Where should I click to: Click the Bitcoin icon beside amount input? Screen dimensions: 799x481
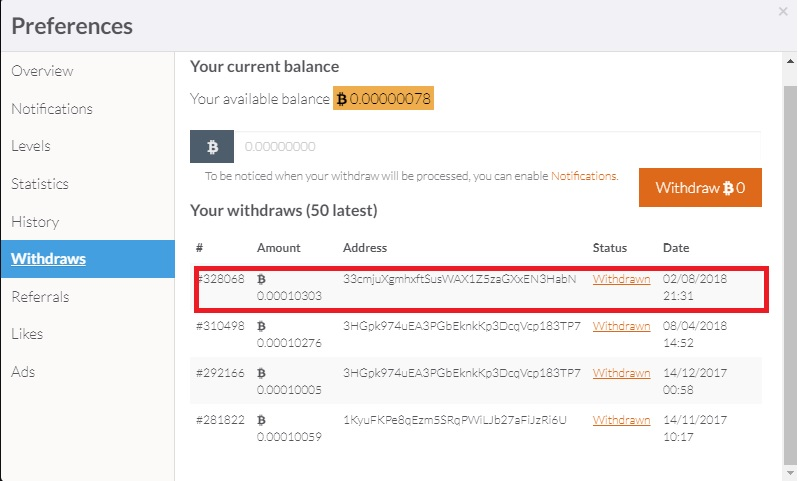211,147
